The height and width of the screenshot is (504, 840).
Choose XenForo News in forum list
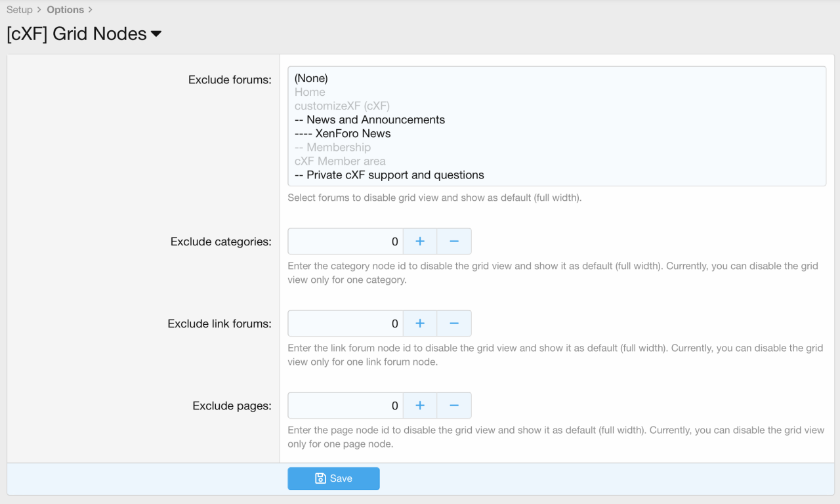(343, 133)
